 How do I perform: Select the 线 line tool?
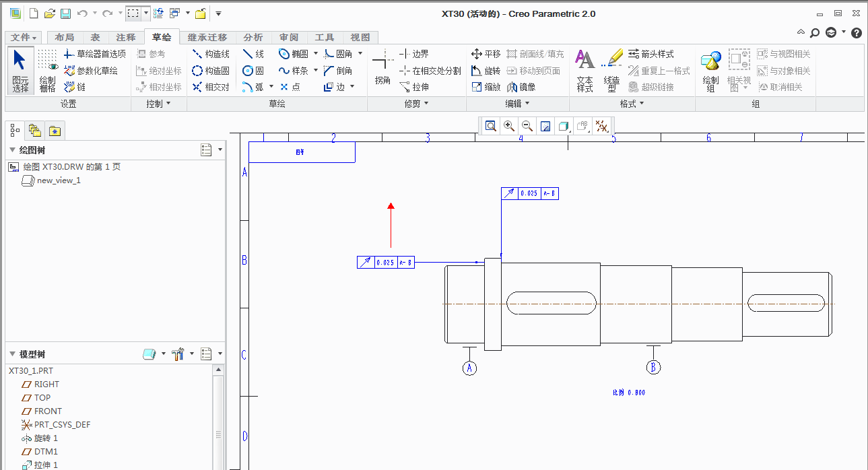253,54
